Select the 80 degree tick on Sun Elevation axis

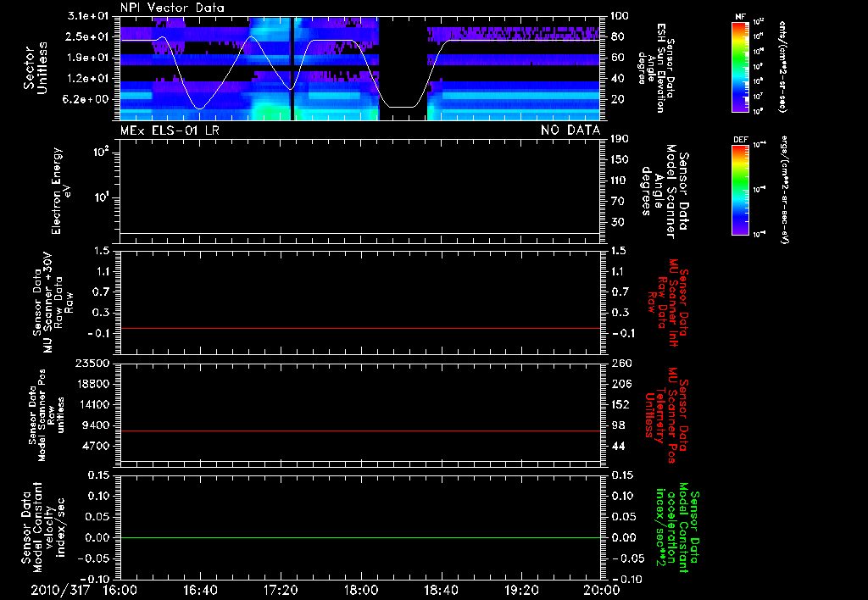point(617,36)
